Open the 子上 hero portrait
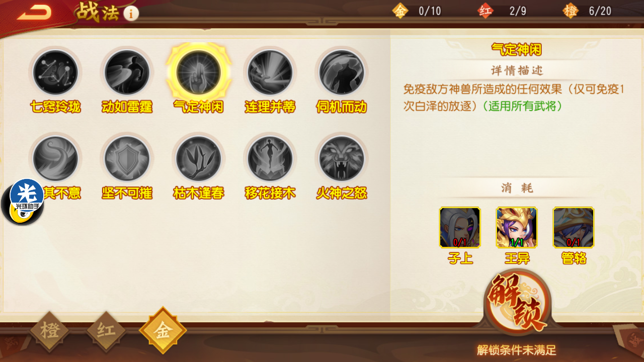The width and height of the screenshot is (644, 362). [x=460, y=228]
